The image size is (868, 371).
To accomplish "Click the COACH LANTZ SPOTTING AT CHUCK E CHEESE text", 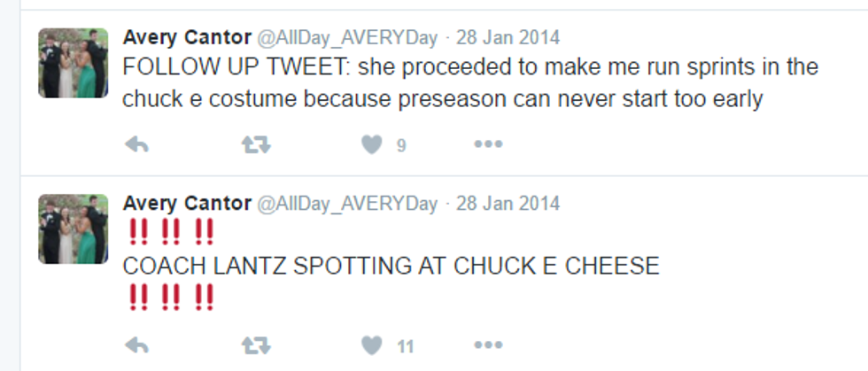I will pyautogui.click(x=391, y=266).
